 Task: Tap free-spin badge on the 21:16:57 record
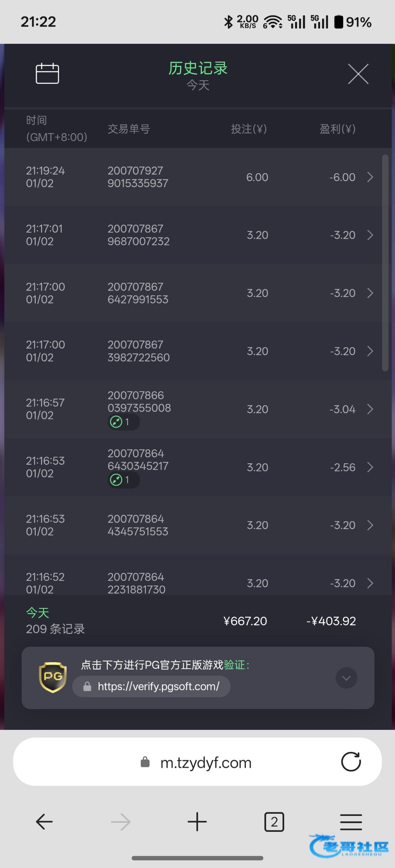coord(123,422)
